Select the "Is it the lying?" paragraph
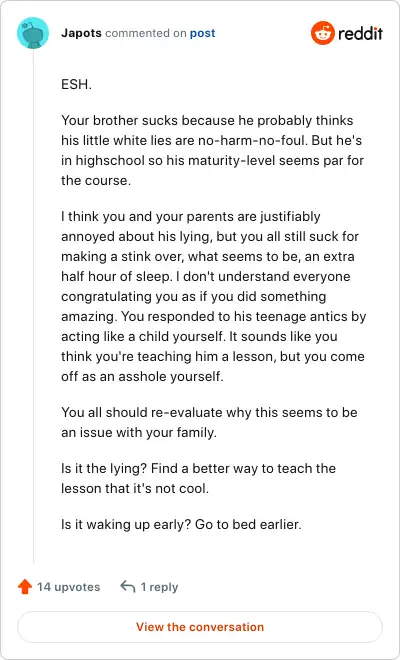This screenshot has height=660, width=400. (198, 478)
